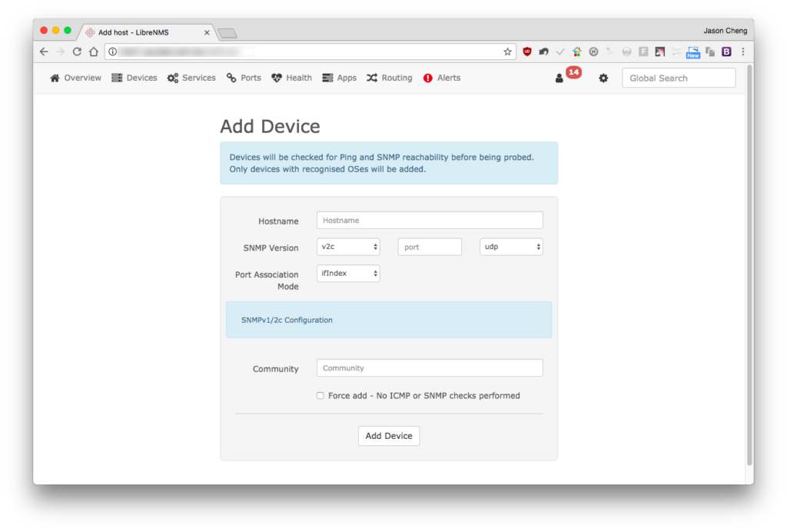This screenshot has height=532, width=787.
Task: Open the Routing menu
Action: (x=390, y=78)
